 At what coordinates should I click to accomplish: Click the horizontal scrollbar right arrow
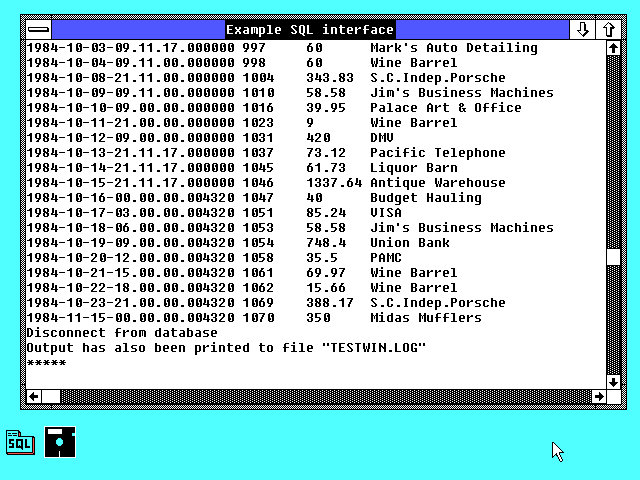pos(599,396)
